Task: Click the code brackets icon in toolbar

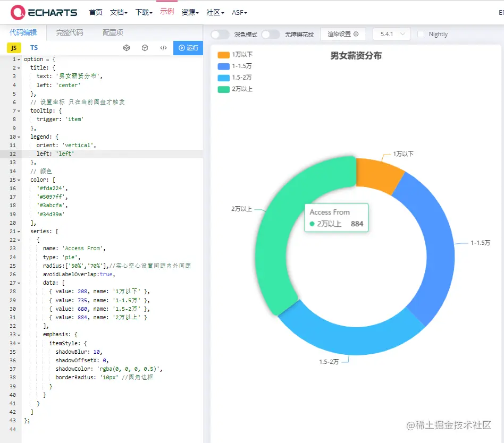Action: click(163, 48)
